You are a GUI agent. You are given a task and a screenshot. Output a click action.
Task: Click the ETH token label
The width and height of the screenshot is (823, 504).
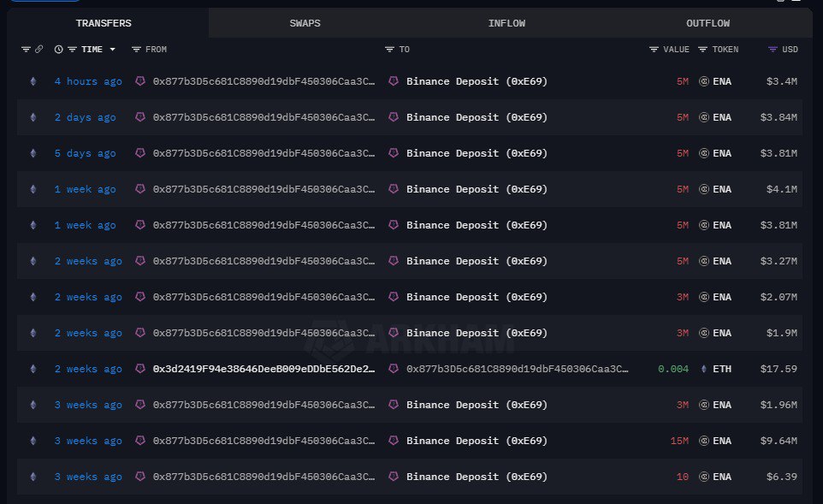coord(722,369)
